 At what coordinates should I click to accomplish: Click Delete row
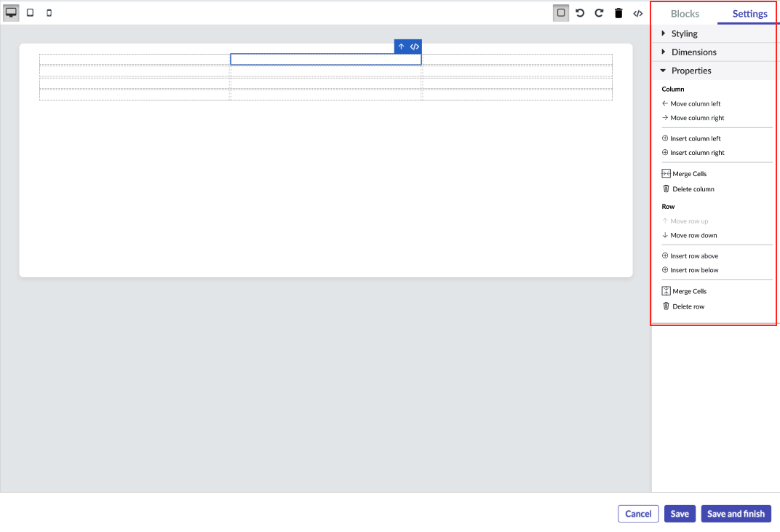pyautogui.click(x=683, y=306)
